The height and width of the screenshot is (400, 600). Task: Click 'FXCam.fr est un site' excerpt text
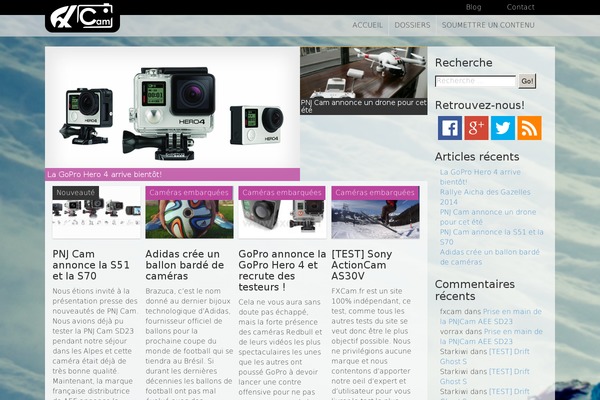(367, 291)
